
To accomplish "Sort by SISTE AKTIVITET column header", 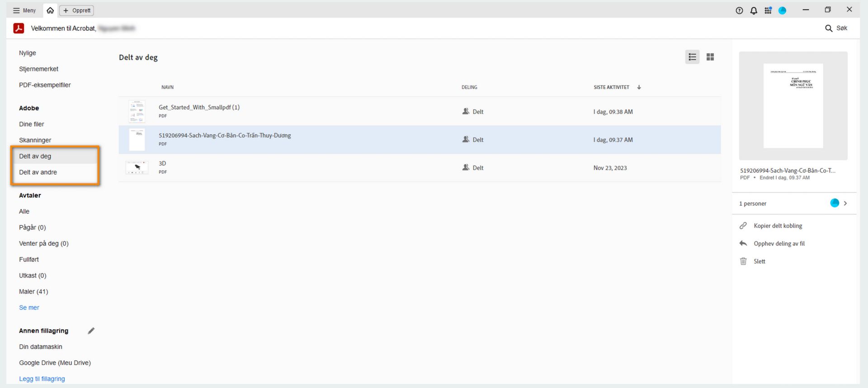I will (611, 87).
